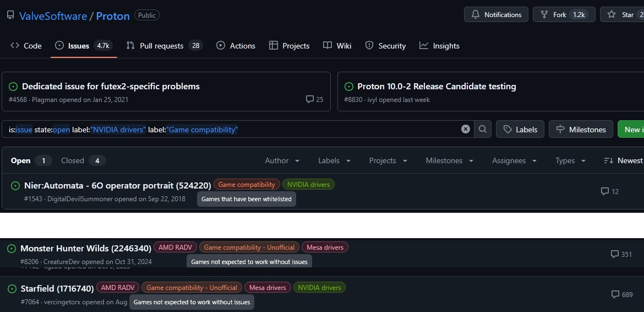Click Game compatibility - Unofficial label on Starfield
The height and width of the screenshot is (312, 644).
point(192,287)
